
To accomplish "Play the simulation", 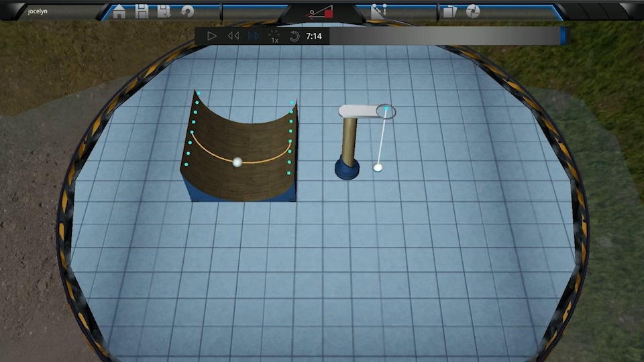I will pyautogui.click(x=211, y=36).
